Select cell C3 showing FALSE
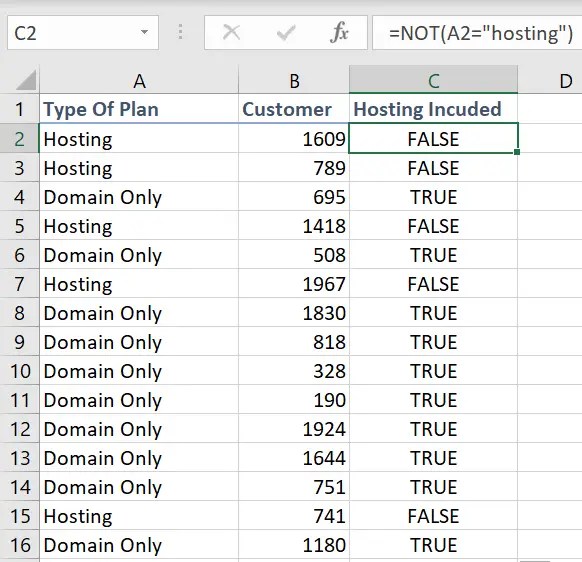582x562 pixels. tap(433, 167)
